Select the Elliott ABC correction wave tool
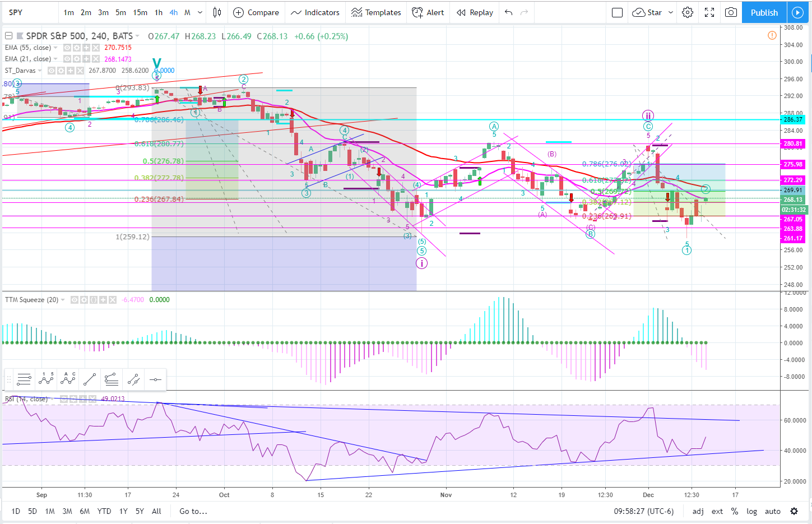The image size is (812, 524). [68, 379]
